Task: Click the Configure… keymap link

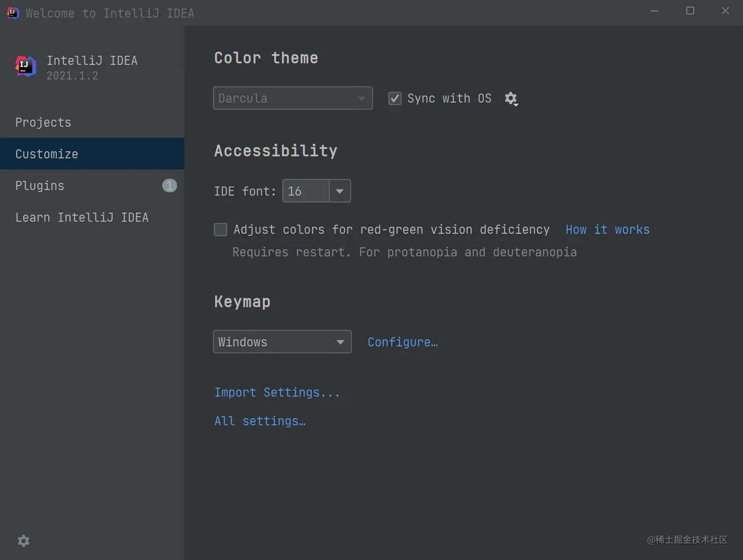Action: click(403, 342)
